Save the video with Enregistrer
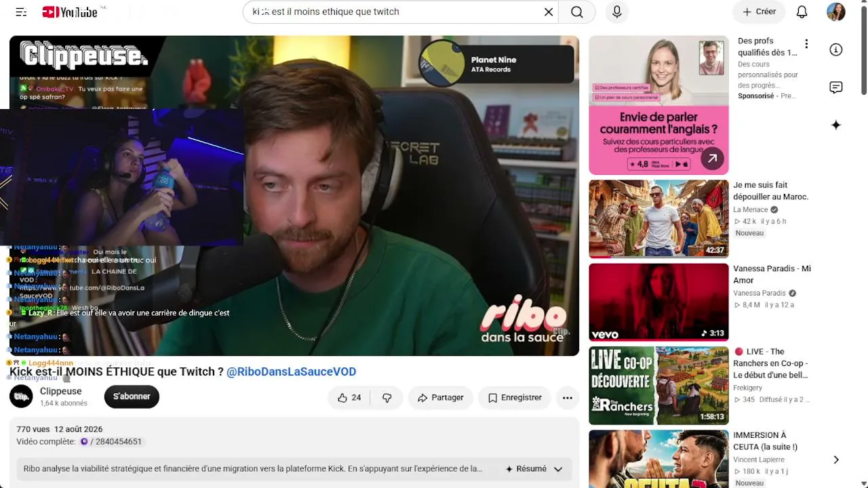Image resolution: width=868 pixels, height=488 pixels. 515,398
